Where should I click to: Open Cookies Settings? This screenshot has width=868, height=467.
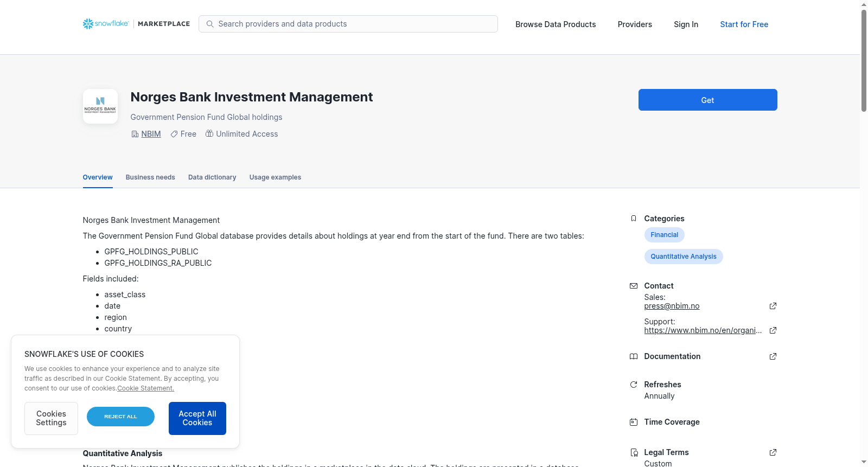pyautogui.click(x=51, y=418)
